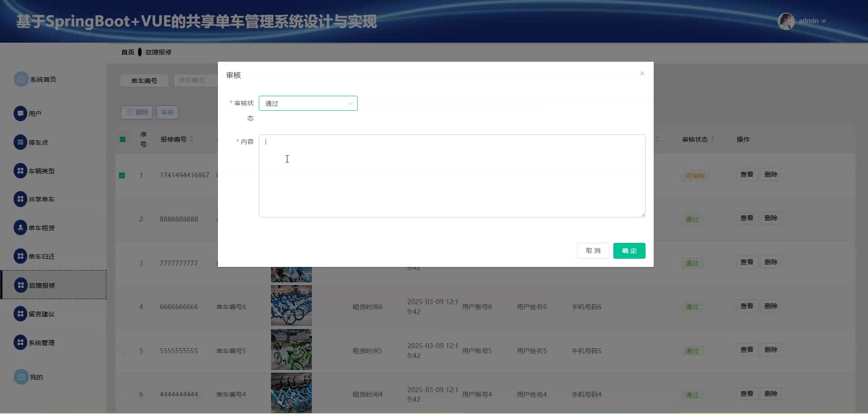Select the 停车点 parking icon
The width and height of the screenshot is (868, 414).
20,142
